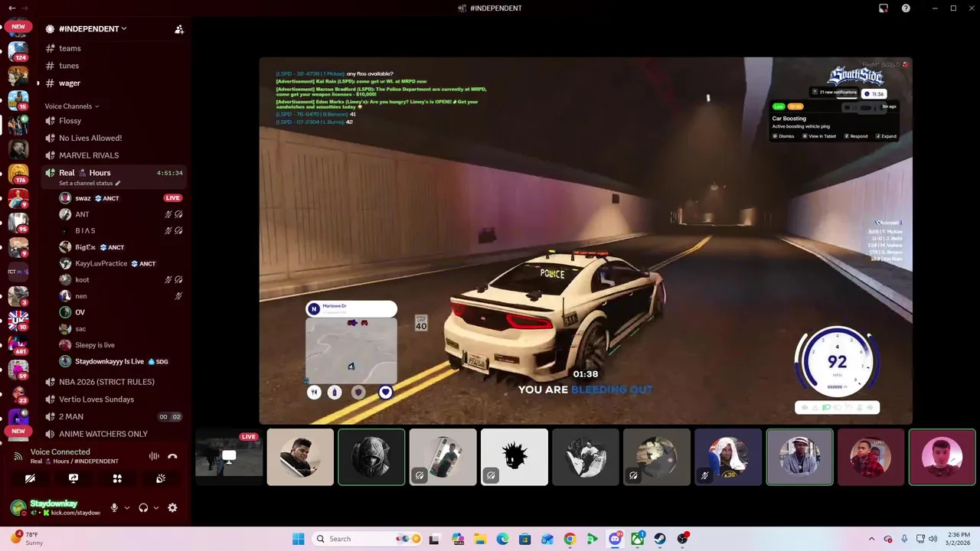The height and width of the screenshot is (551, 980).
Task: Open help question mark icon
Action: click(906, 8)
